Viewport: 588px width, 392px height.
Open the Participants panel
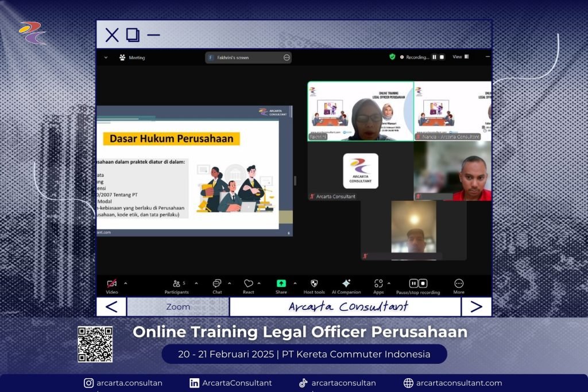coord(176,284)
